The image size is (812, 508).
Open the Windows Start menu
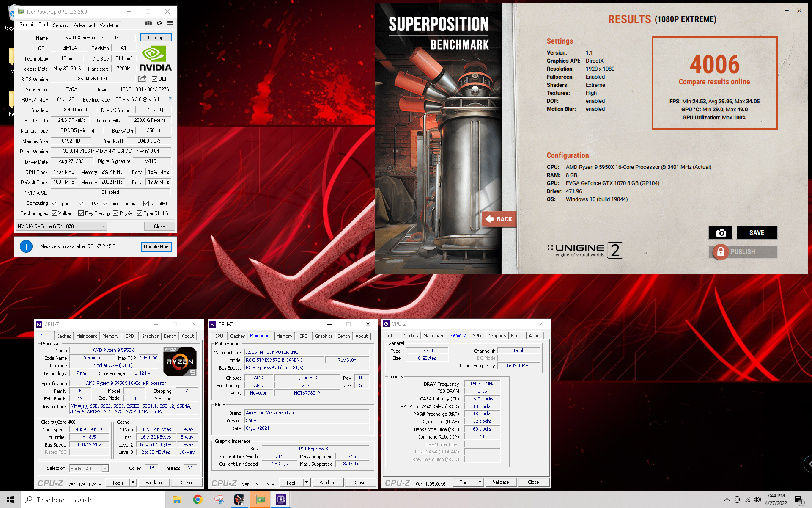pyautogui.click(x=10, y=500)
